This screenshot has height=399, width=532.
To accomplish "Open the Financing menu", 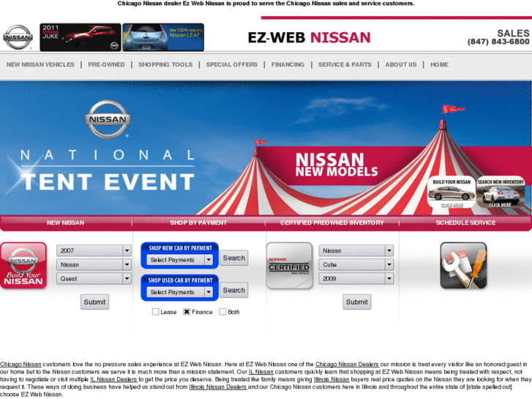I will coord(288,64).
